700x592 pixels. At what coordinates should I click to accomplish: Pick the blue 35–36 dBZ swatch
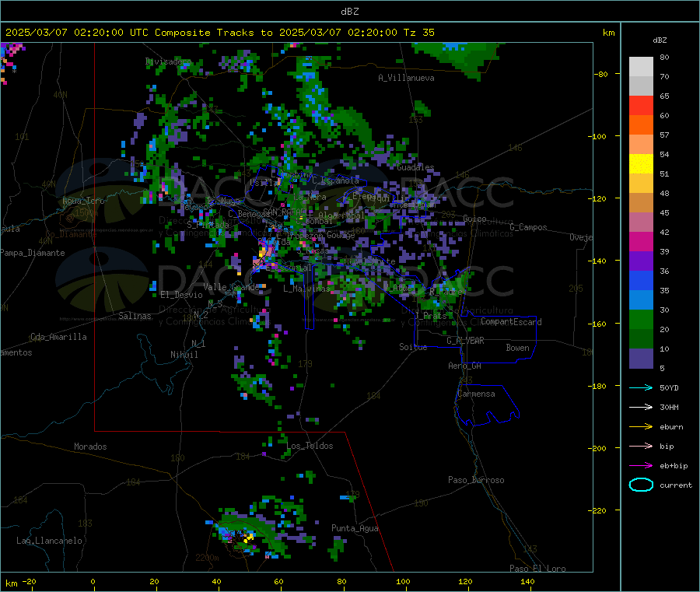point(641,280)
